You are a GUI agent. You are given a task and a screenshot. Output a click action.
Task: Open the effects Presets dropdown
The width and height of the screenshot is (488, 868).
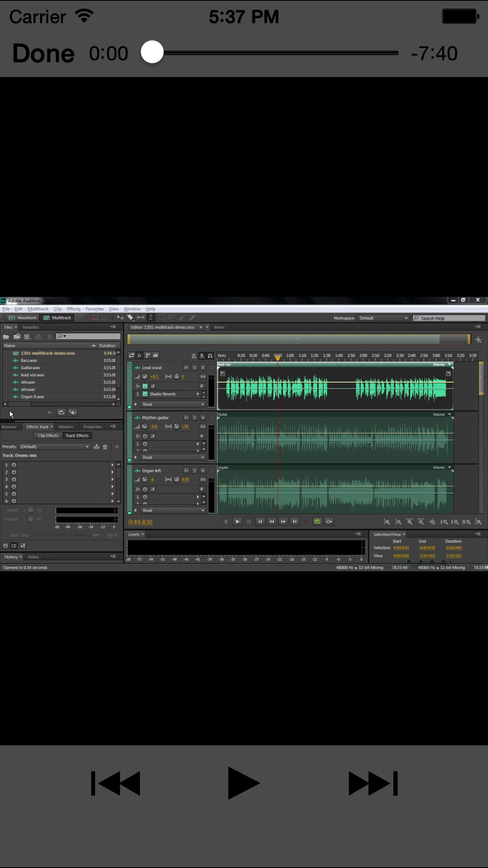tap(54, 447)
